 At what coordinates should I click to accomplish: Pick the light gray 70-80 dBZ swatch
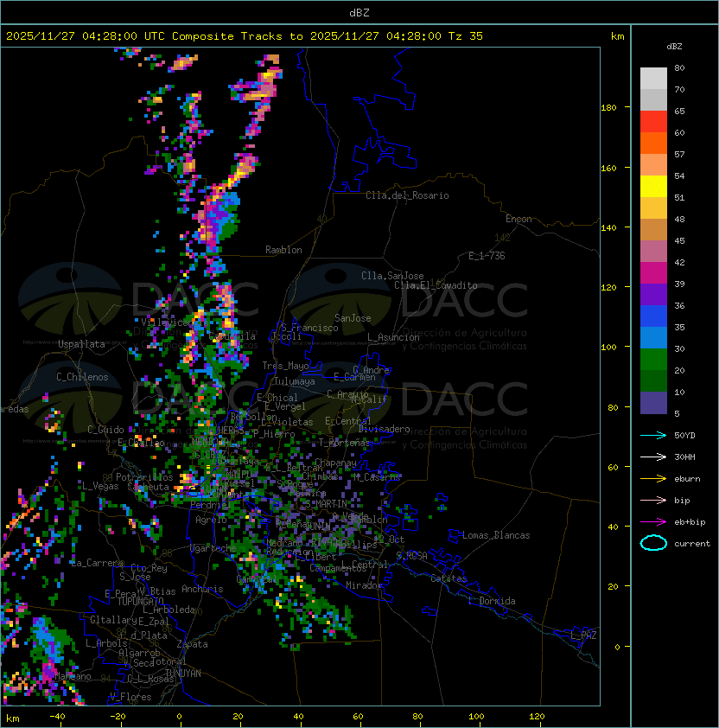point(653,79)
